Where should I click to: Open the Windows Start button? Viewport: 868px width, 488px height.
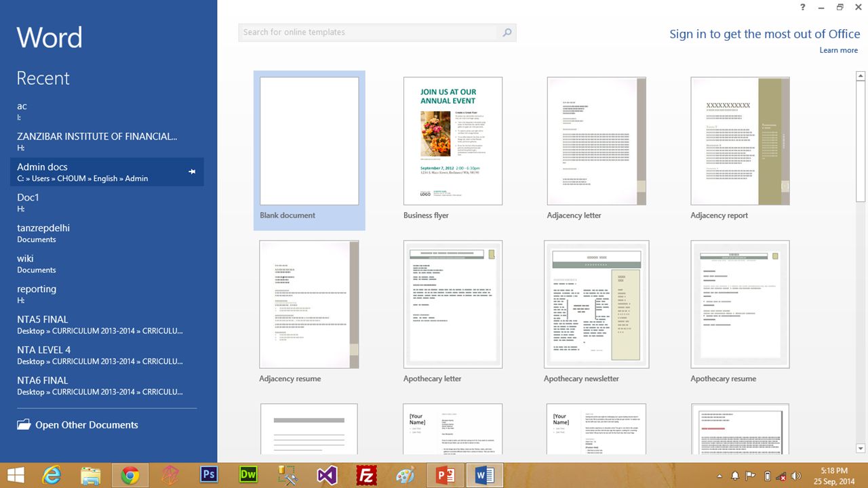pos(16,476)
